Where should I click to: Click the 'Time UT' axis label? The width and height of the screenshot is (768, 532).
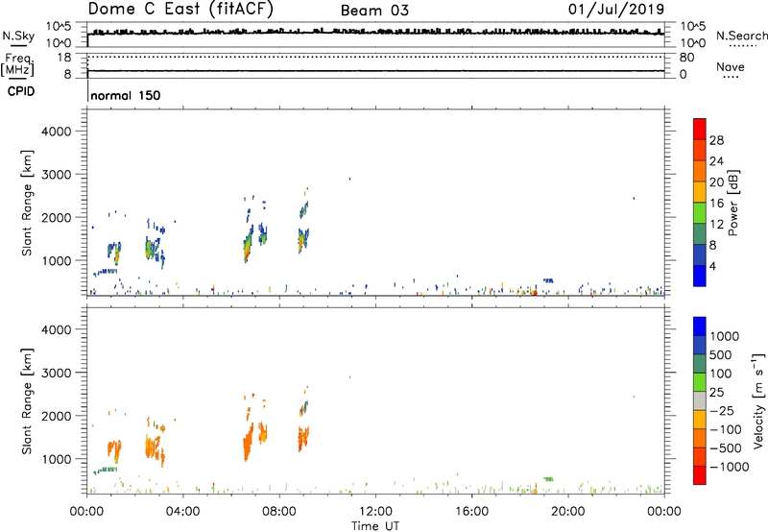(x=375, y=526)
